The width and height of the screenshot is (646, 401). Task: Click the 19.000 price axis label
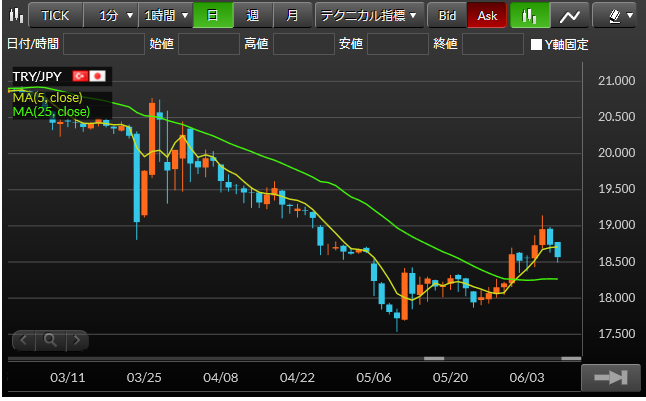[x=616, y=225]
